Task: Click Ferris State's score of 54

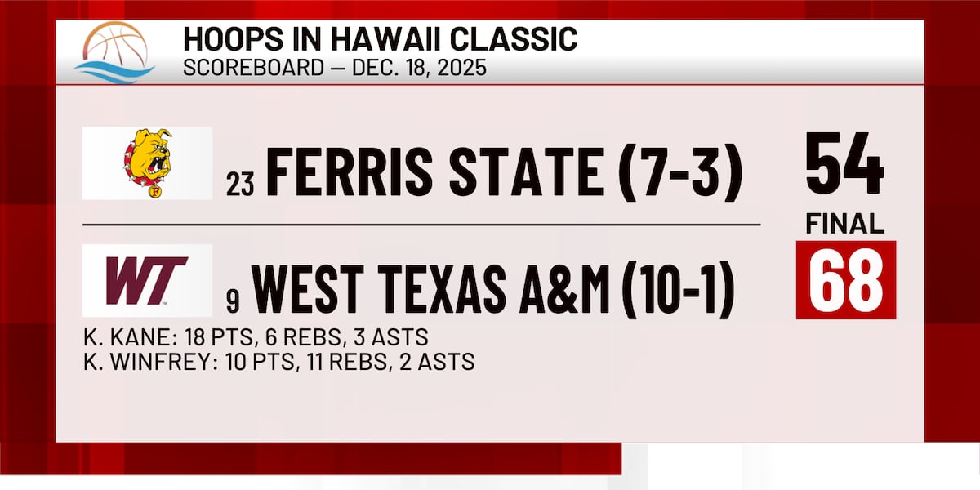Action: point(844,167)
